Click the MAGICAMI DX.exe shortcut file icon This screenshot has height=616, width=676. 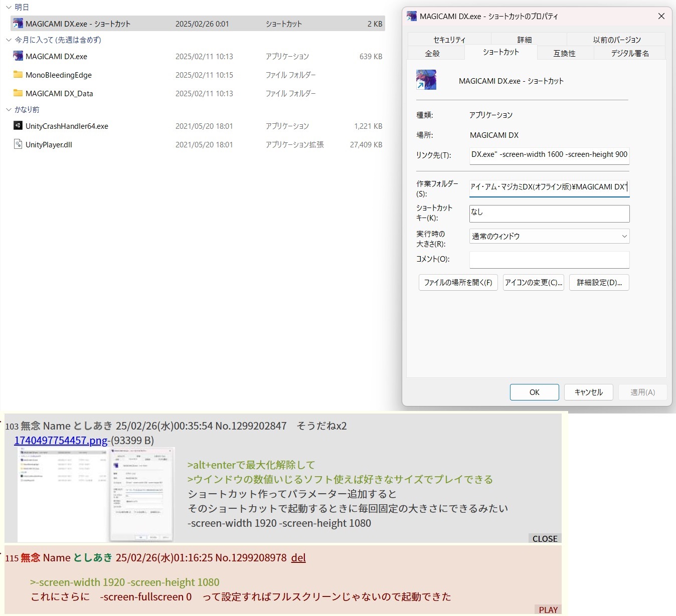point(18,24)
